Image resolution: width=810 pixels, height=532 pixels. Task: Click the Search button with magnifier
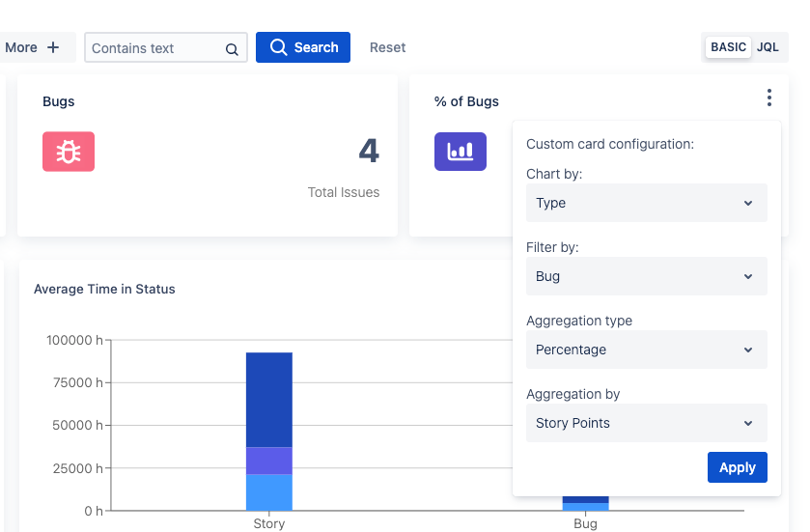point(303,47)
